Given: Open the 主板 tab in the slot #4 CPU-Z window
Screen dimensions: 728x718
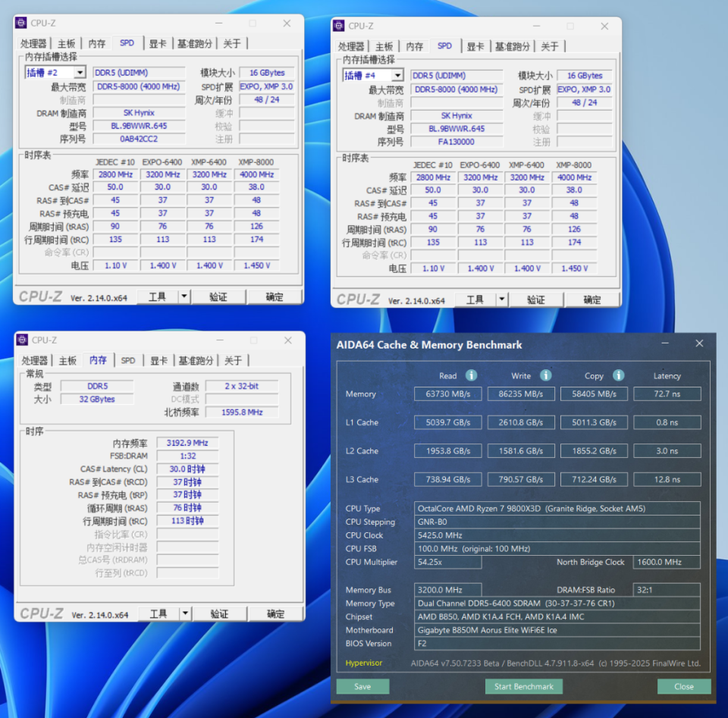Looking at the screenshot, I should (x=384, y=46).
